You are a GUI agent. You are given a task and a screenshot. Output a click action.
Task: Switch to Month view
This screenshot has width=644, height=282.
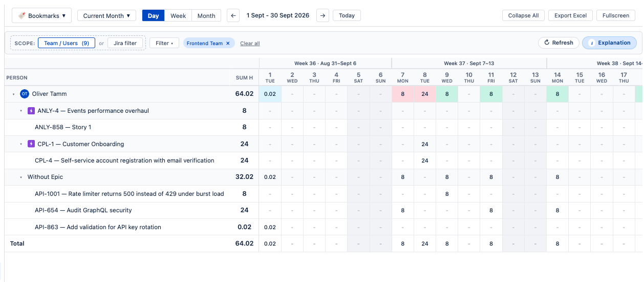coord(206,15)
